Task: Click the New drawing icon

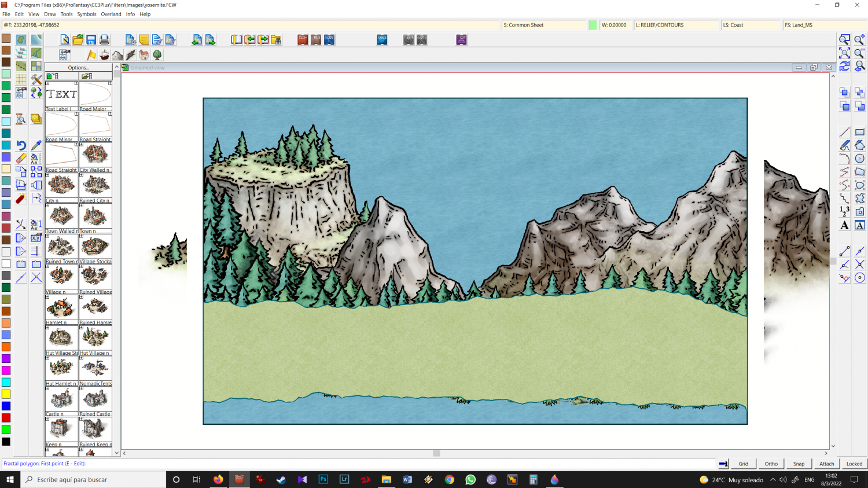Action: (65, 39)
